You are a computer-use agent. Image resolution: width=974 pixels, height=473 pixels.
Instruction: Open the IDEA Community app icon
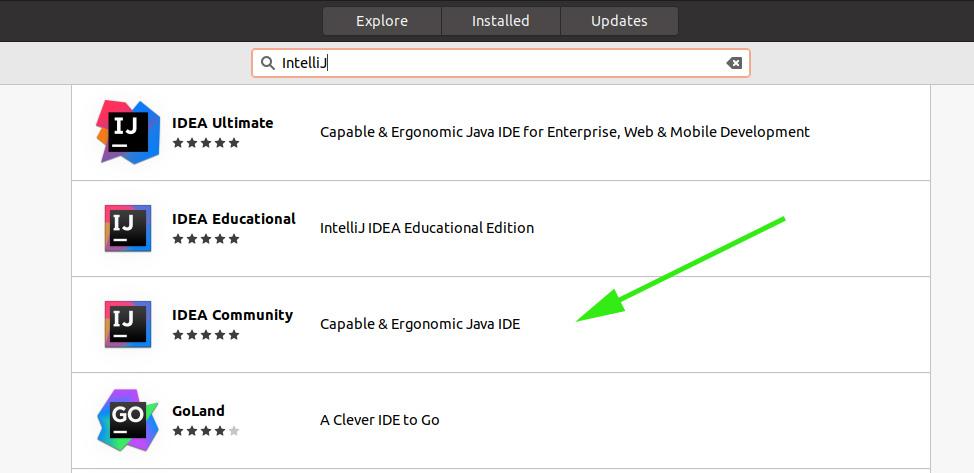pyautogui.click(x=128, y=324)
